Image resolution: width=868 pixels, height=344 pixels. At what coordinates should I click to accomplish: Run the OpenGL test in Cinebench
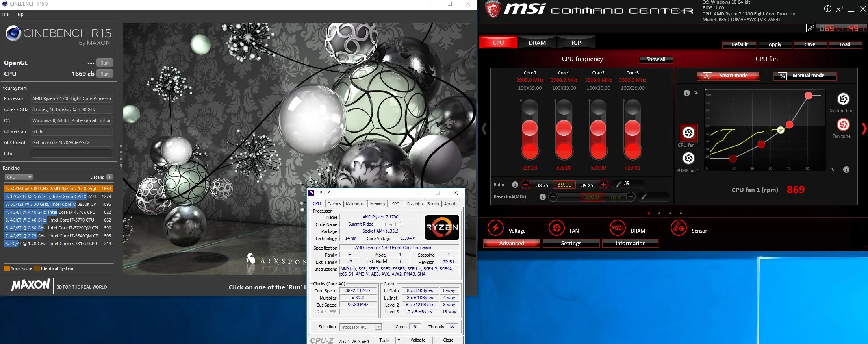(x=104, y=63)
